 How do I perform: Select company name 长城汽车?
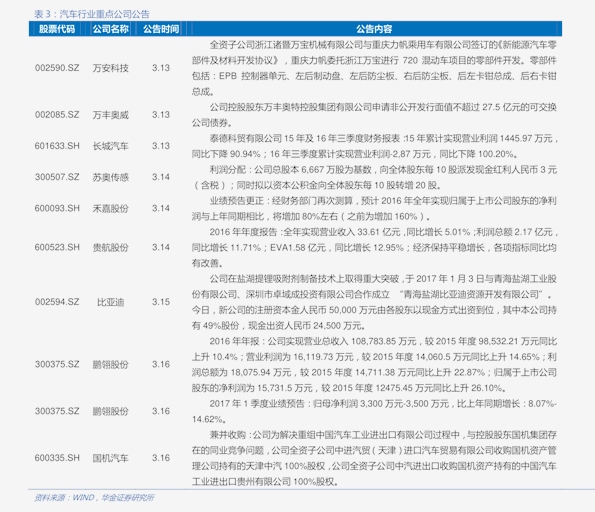tap(110, 146)
